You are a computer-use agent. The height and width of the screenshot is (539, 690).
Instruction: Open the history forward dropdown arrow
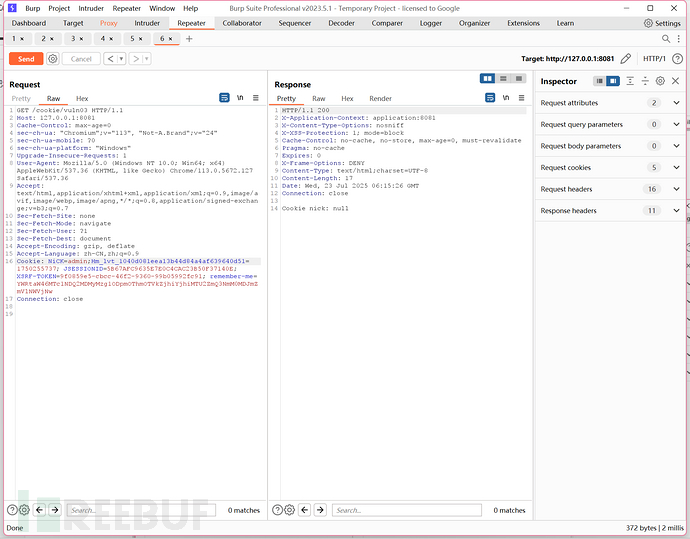point(148,59)
